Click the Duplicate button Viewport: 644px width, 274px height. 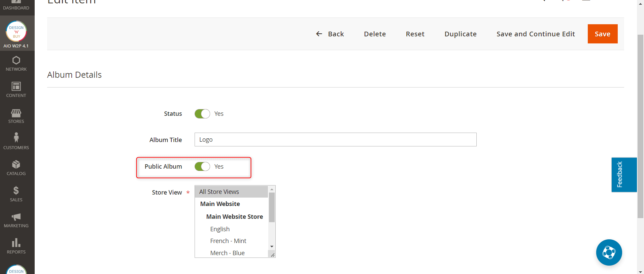pyautogui.click(x=461, y=34)
